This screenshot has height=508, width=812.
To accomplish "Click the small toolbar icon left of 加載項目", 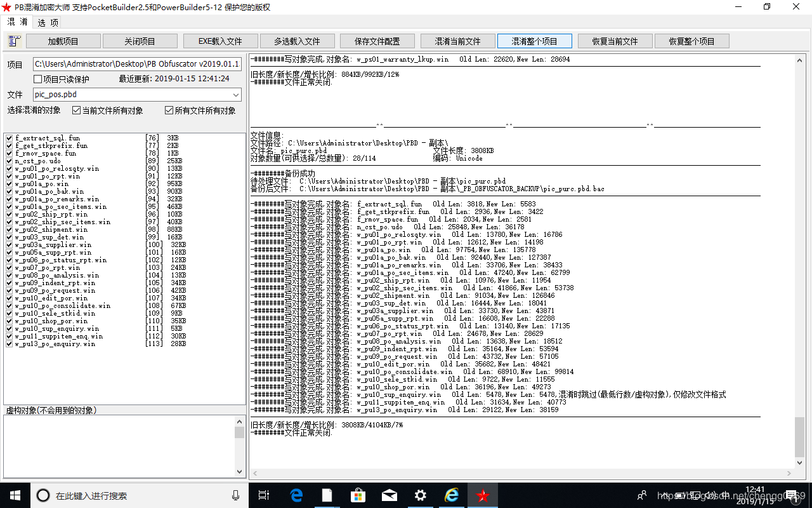I will tap(14, 41).
